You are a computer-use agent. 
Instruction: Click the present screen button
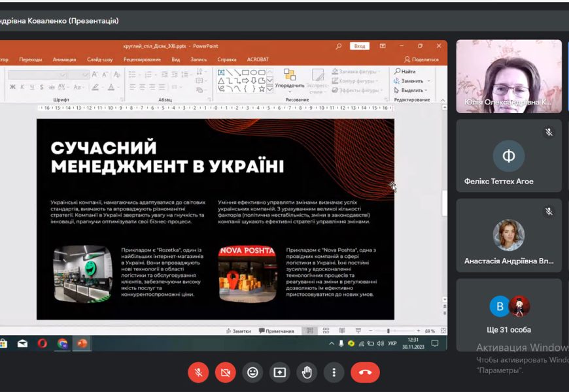(279, 372)
